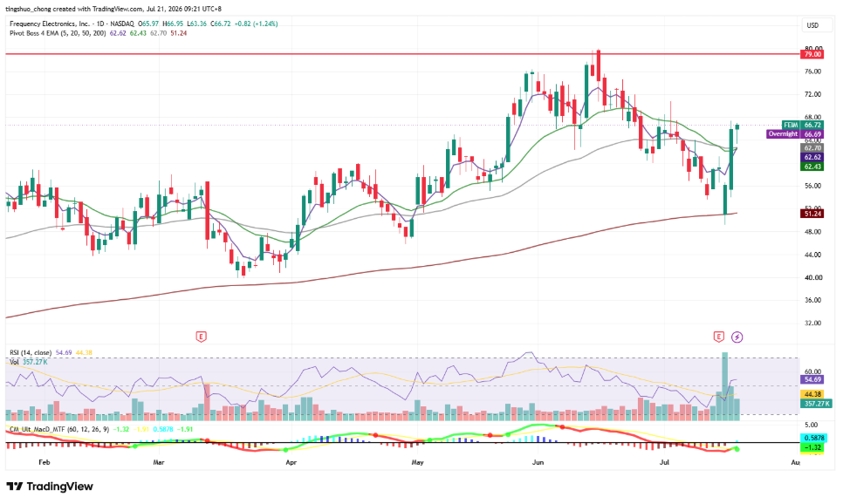
Task: Click the March earnings 'E' marker
Action: coord(201,337)
